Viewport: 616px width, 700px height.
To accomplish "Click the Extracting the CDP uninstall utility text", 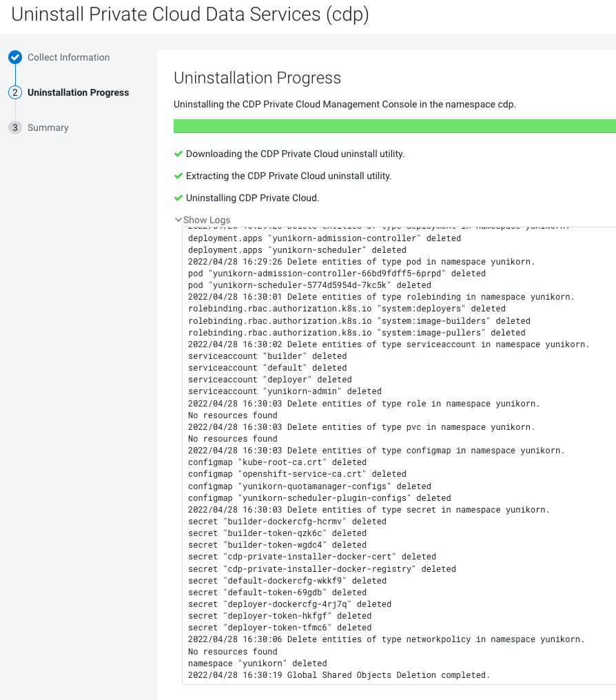I will pyautogui.click(x=288, y=176).
